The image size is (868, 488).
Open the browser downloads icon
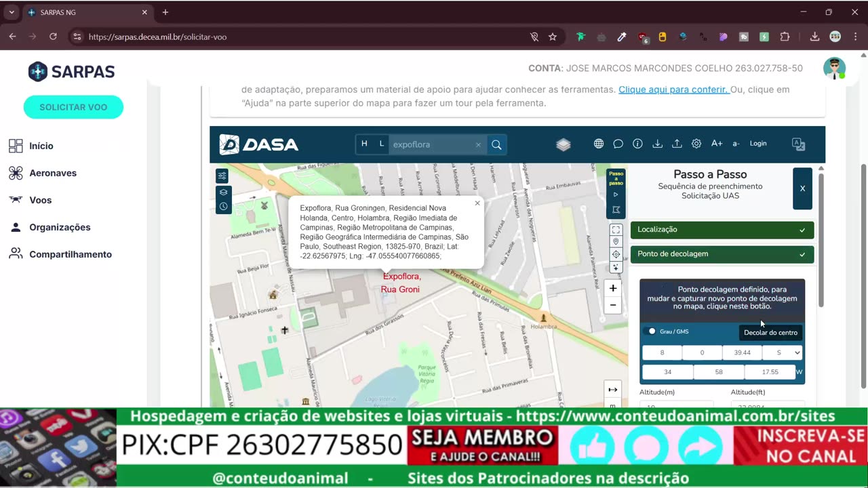(814, 37)
